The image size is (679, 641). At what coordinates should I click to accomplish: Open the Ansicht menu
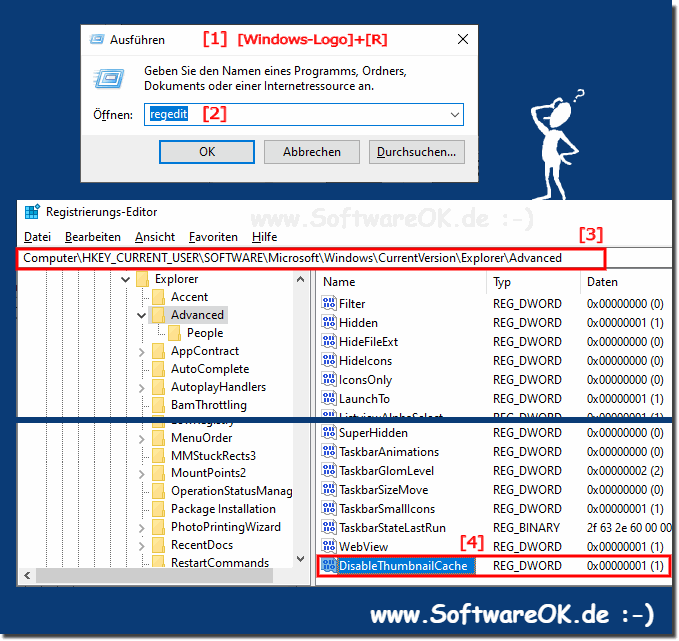click(155, 237)
